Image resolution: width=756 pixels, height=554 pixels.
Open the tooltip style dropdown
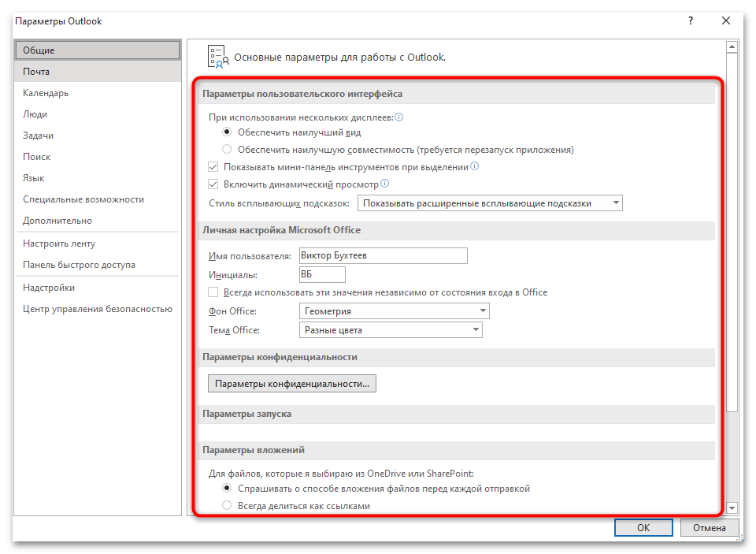click(489, 203)
